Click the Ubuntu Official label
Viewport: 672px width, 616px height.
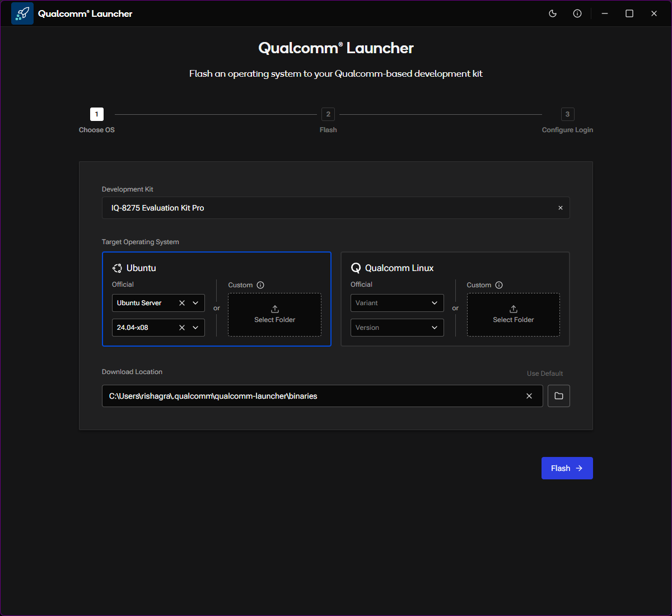tap(123, 284)
